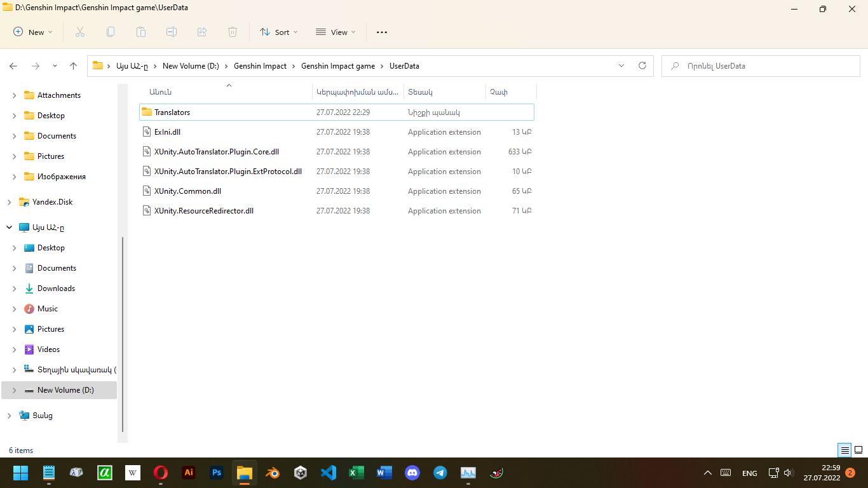Open Blender from taskbar

click(x=273, y=473)
